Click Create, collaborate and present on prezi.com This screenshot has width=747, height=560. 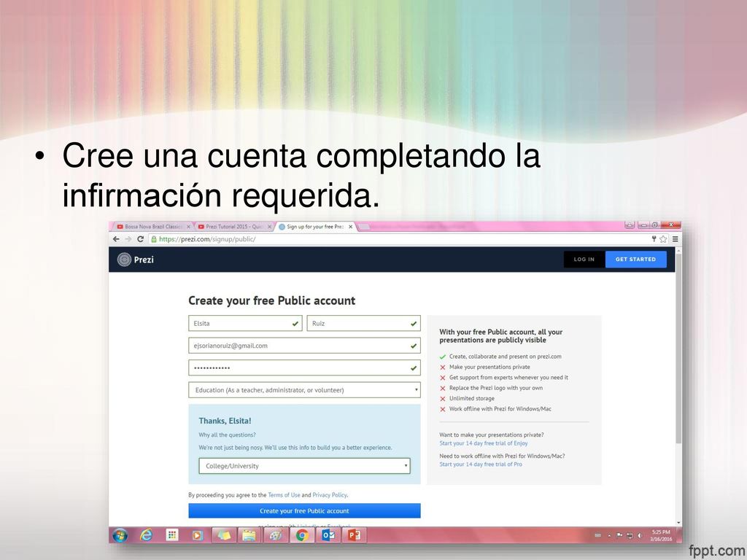pos(506,357)
